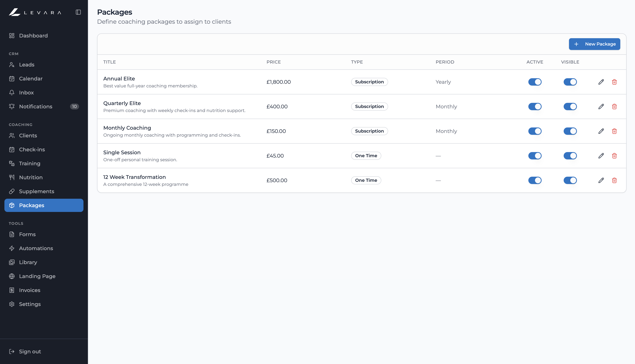Open the Dashboard page
The height and width of the screenshot is (364, 635).
tap(44, 35)
